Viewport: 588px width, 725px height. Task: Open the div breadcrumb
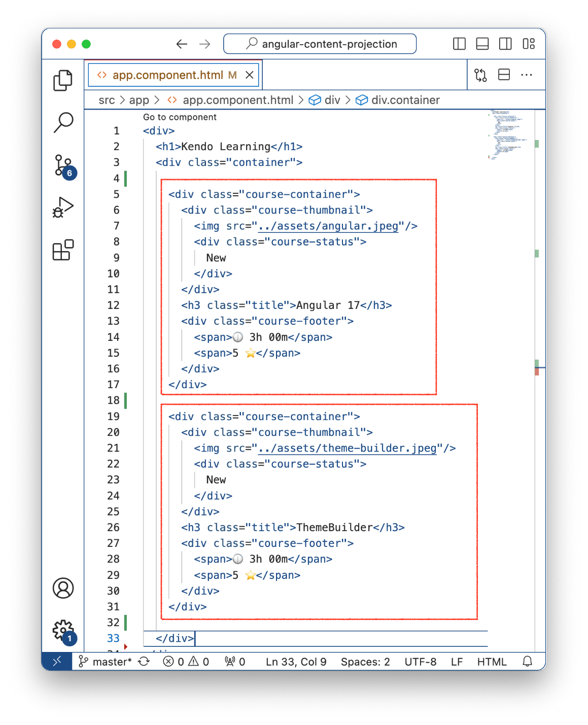coord(332,100)
